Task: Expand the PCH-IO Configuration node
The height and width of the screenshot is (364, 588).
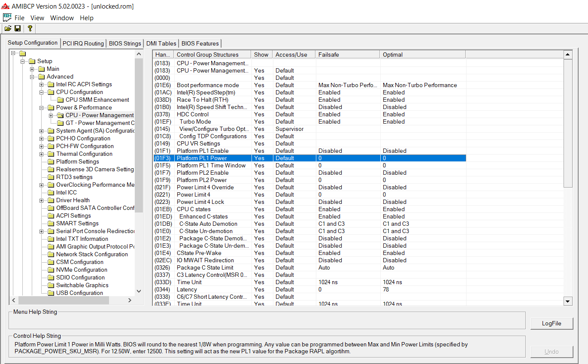Action: coord(42,139)
